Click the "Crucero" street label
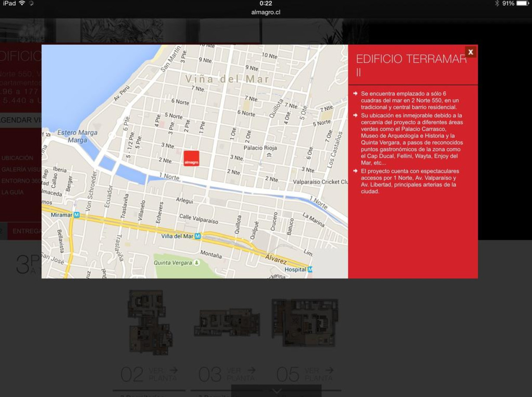The image size is (532, 397). pyautogui.click(x=274, y=221)
